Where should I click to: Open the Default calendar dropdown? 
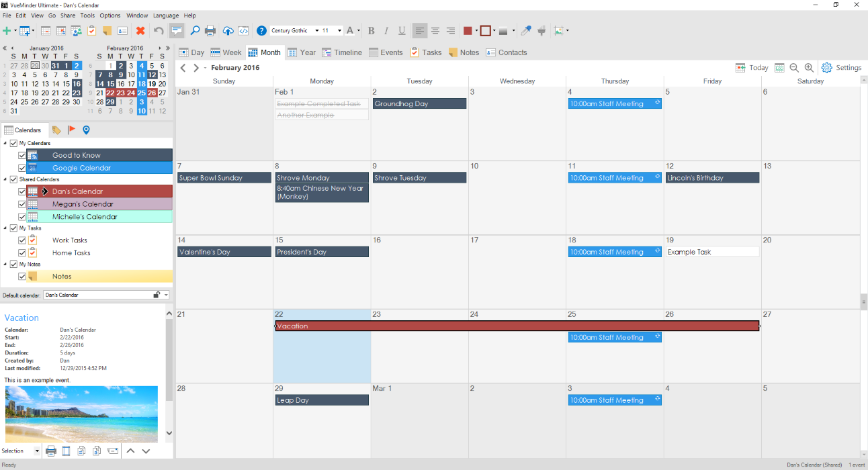[x=166, y=295]
